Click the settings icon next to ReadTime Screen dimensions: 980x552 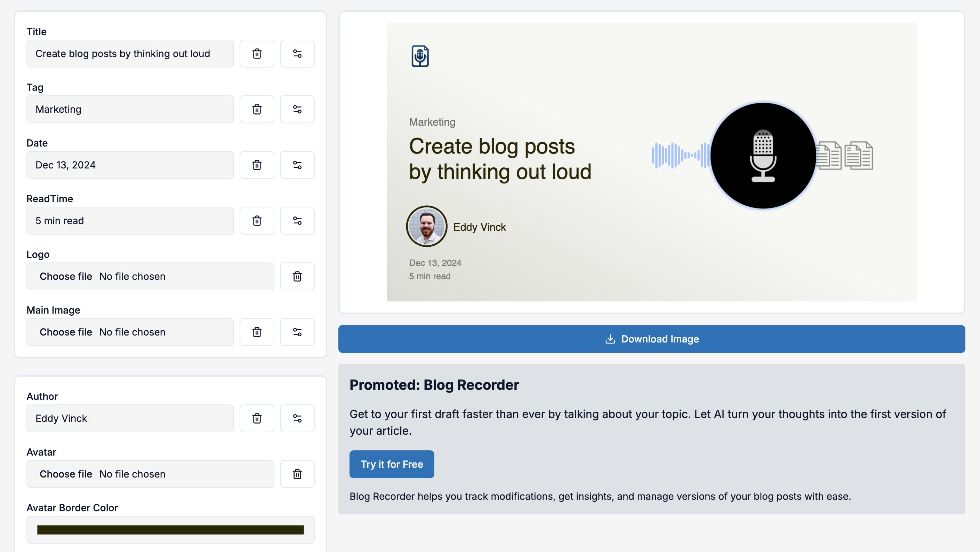tap(297, 220)
